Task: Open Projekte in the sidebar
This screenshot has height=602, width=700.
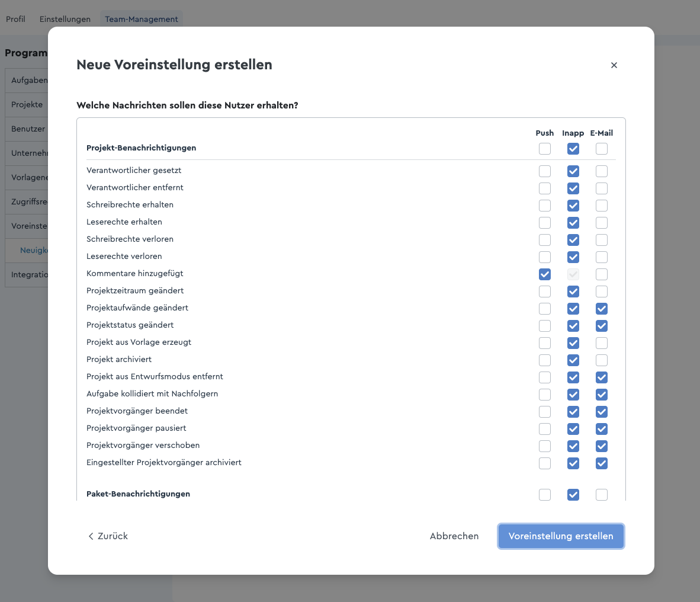Action: [x=27, y=104]
